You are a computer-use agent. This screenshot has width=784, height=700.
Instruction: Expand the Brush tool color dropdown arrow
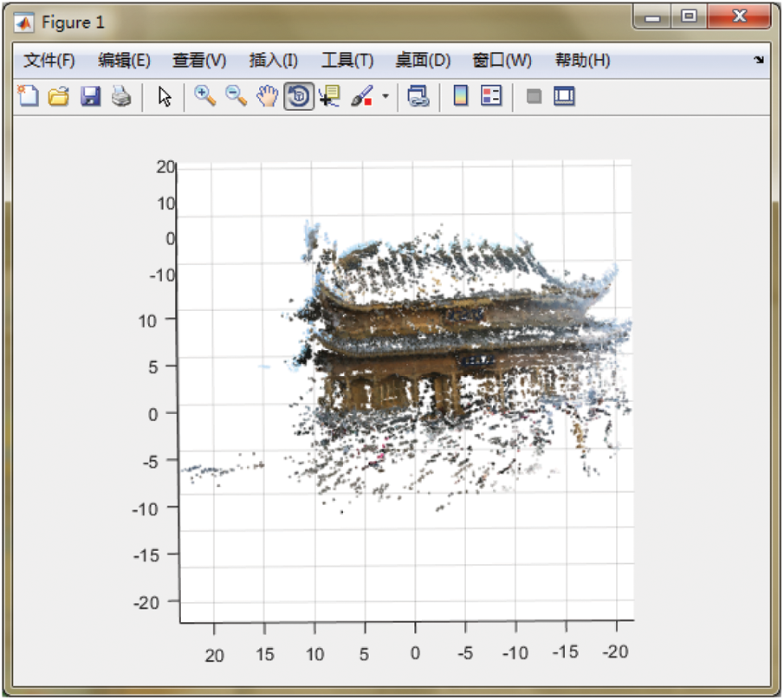pos(386,97)
